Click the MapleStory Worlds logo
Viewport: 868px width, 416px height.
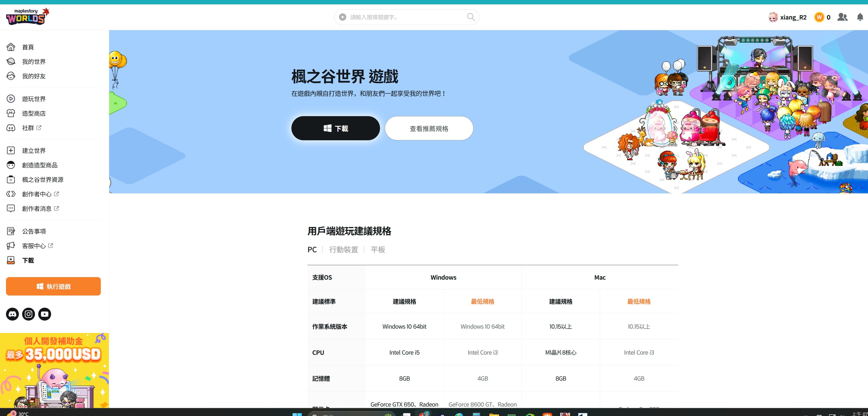[28, 17]
